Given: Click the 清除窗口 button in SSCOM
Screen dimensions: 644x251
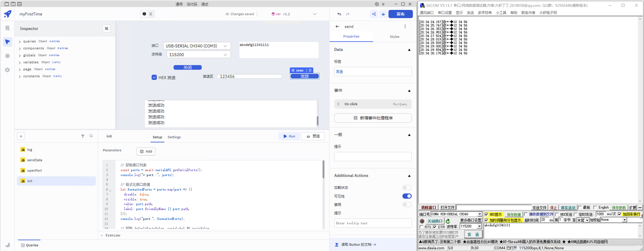Looking at the screenshot, I should pyautogui.click(x=428, y=207).
